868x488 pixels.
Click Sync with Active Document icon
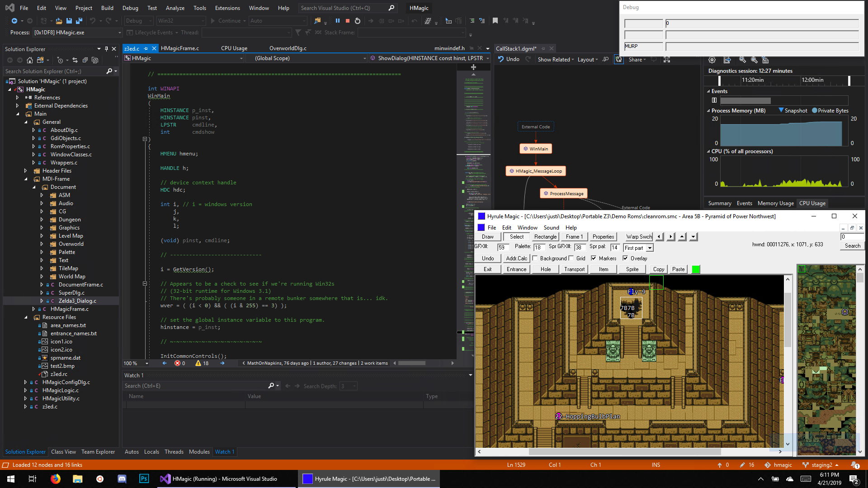(x=75, y=60)
